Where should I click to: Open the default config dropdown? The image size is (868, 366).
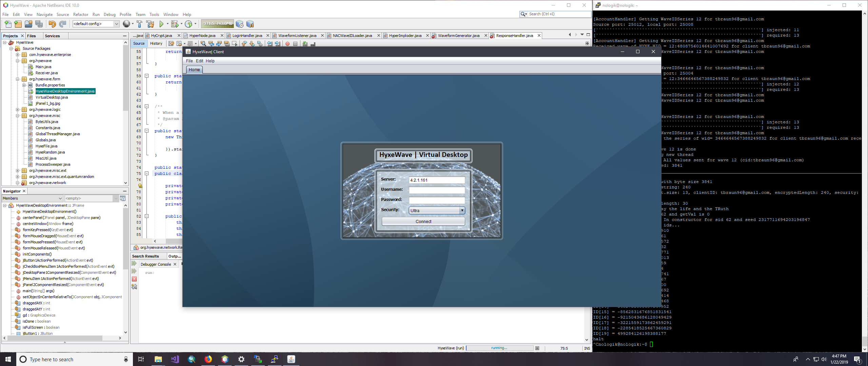tap(116, 24)
